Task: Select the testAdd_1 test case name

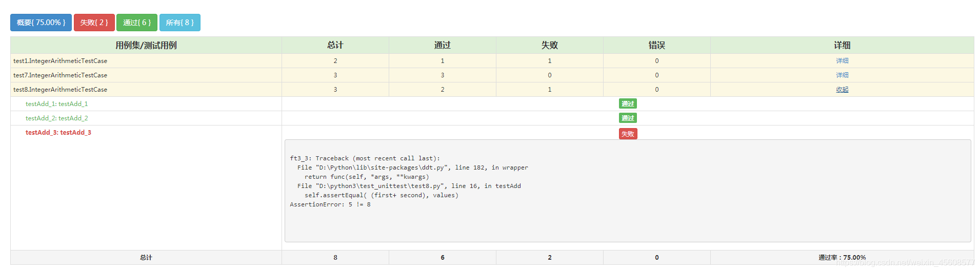Action: tap(56, 104)
